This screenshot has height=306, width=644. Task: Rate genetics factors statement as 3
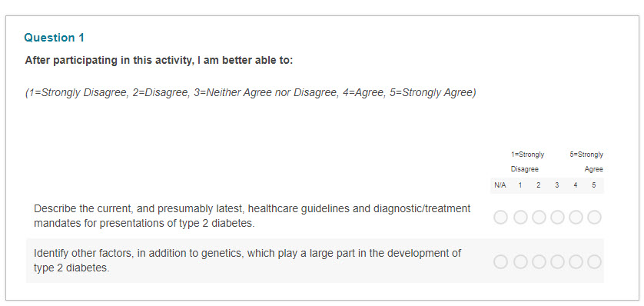[557, 261]
